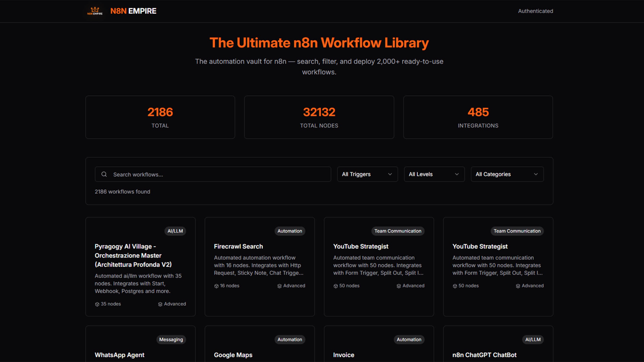Click the 485 Integrations stat card
This screenshot has width=644, height=362.
(x=478, y=117)
